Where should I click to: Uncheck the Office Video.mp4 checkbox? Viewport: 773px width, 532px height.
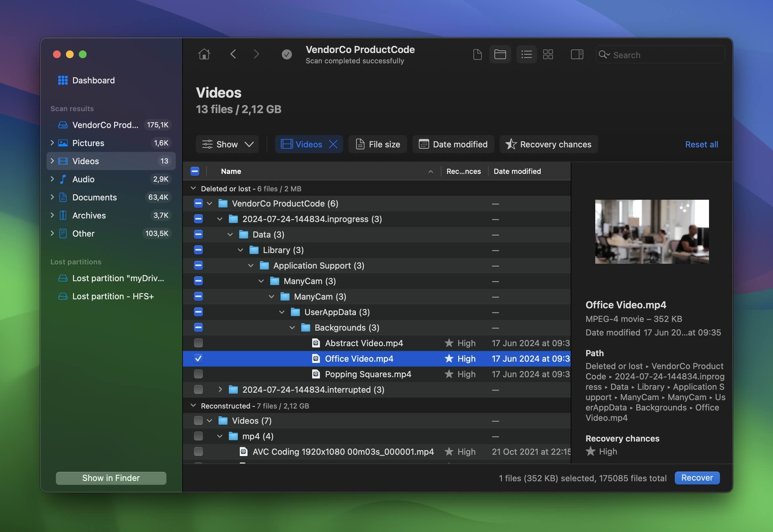(198, 358)
